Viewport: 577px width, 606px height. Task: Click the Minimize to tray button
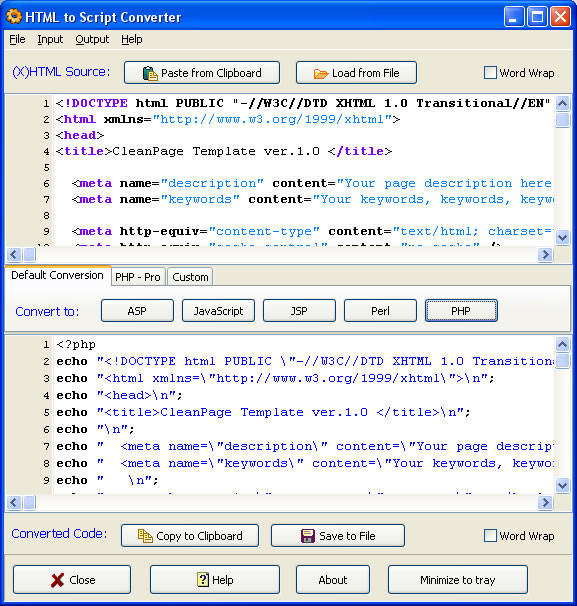coord(458,580)
